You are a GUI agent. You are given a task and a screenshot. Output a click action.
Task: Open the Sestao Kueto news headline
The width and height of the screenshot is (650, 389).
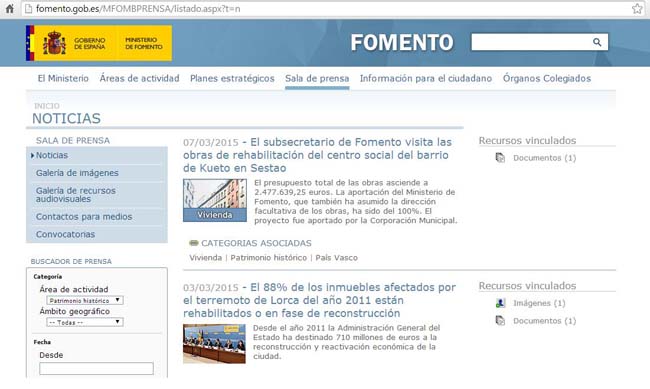click(318, 155)
